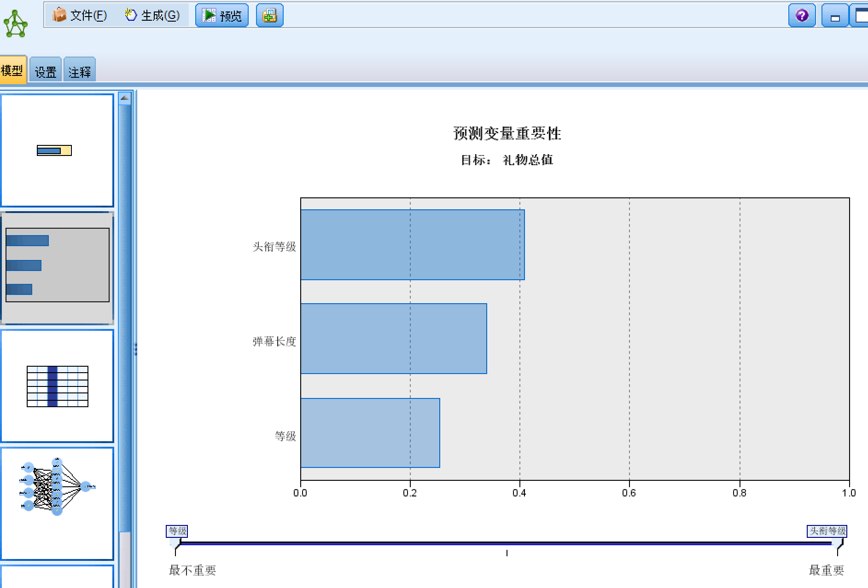
Task: Click the 0.0 axis tick value
Action: [300, 493]
